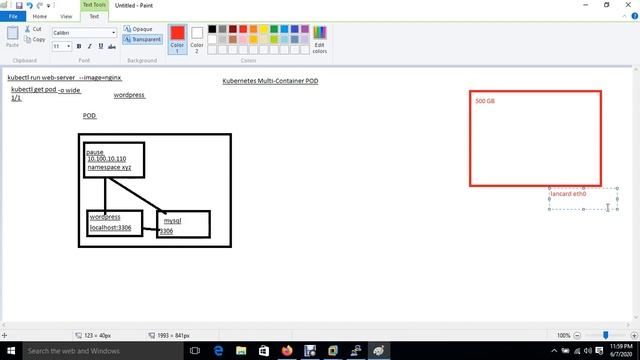Click the zoom slider handle
Screen dimensions: 640x360
tap(606, 335)
